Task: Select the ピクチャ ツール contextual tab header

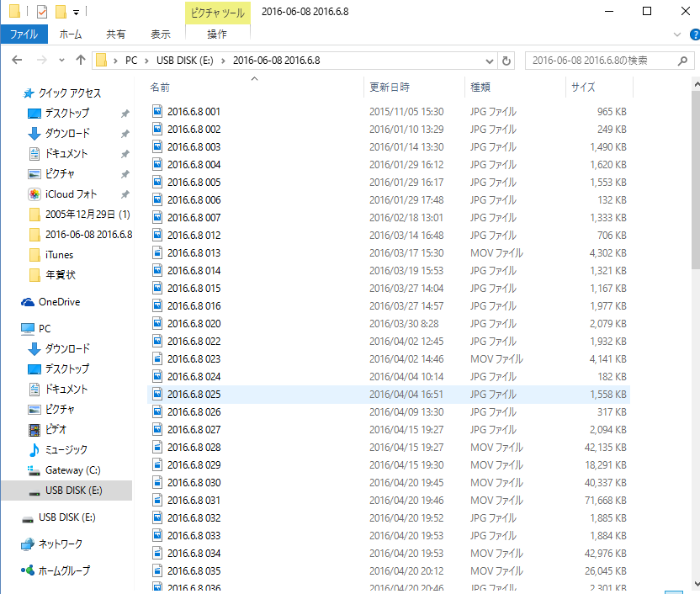Action: click(218, 13)
